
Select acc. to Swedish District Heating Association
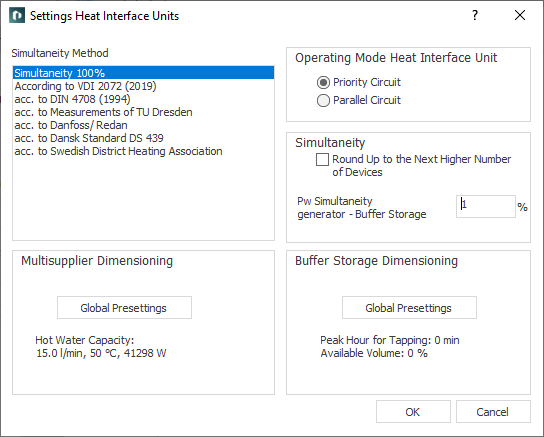pyautogui.click(x=144, y=151)
